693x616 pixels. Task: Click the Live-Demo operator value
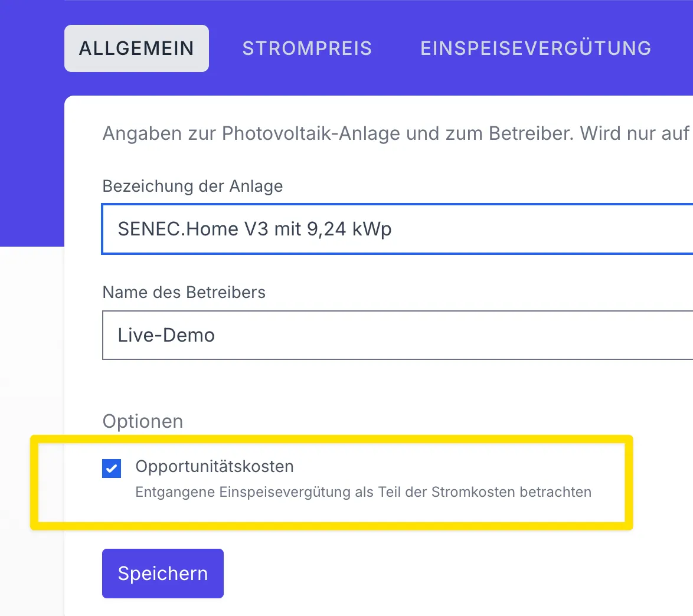click(x=167, y=335)
